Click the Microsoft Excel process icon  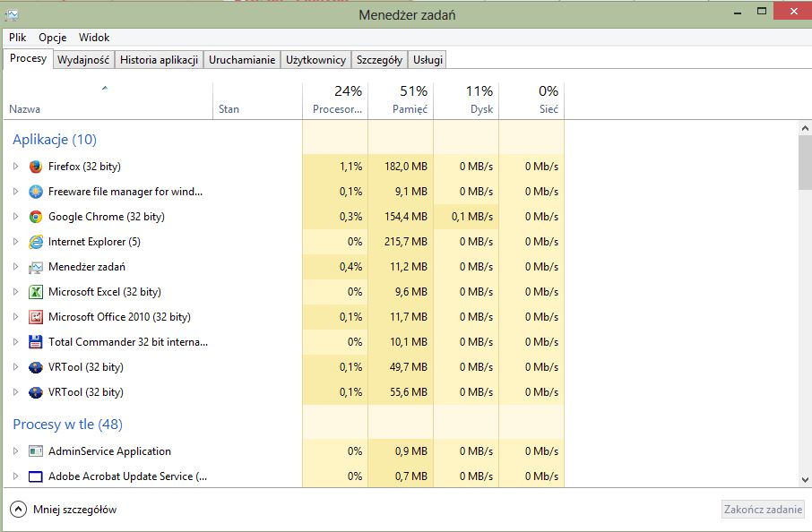pos(35,292)
